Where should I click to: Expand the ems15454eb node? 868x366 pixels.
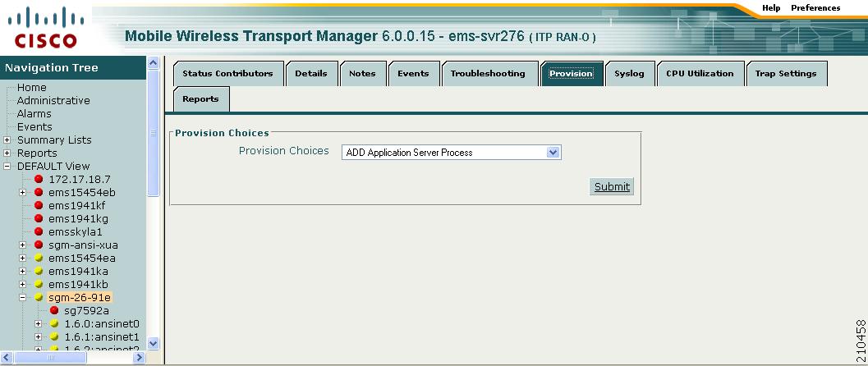pos(23,192)
